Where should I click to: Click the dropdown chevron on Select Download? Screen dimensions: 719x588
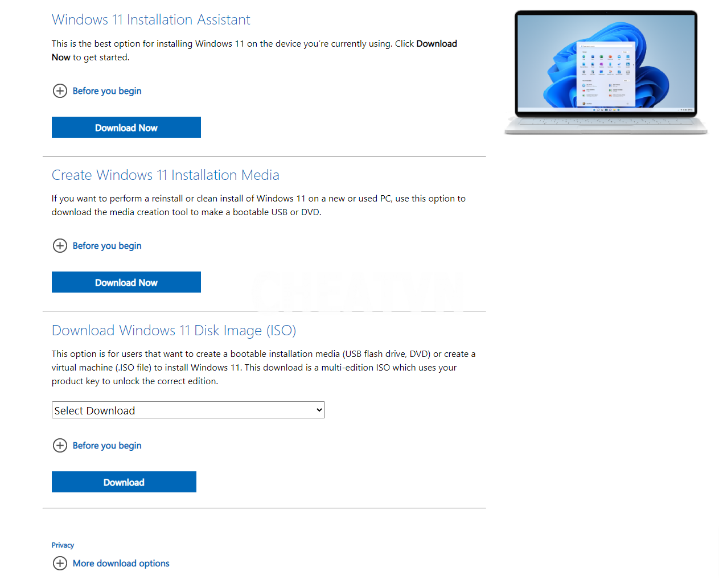click(x=318, y=410)
